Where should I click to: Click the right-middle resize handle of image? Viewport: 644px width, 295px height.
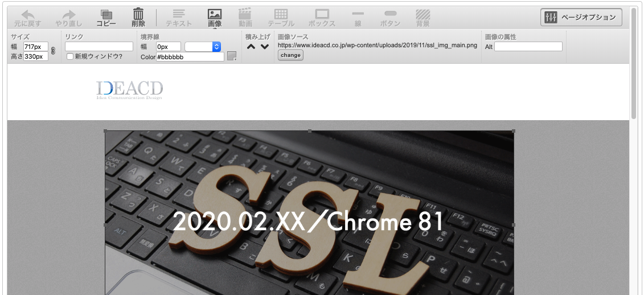(x=514, y=225)
